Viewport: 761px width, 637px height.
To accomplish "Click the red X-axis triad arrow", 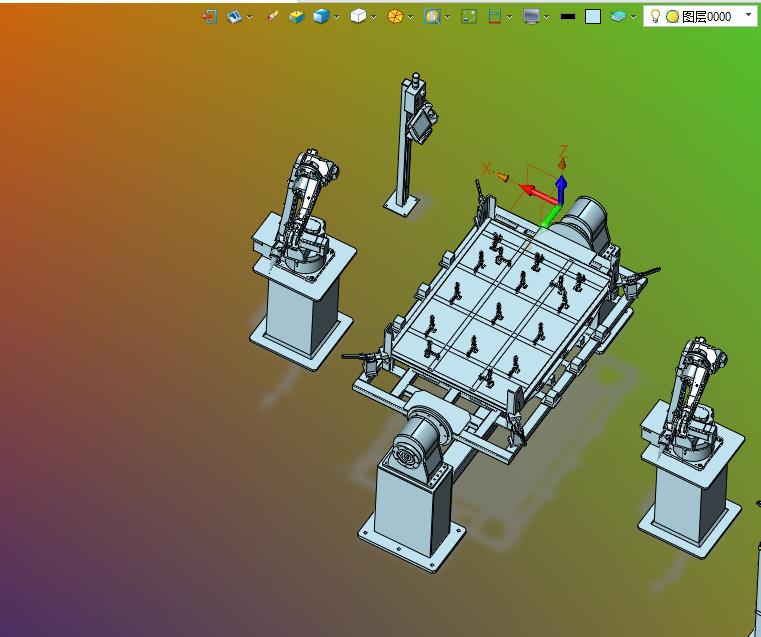I will click(538, 193).
